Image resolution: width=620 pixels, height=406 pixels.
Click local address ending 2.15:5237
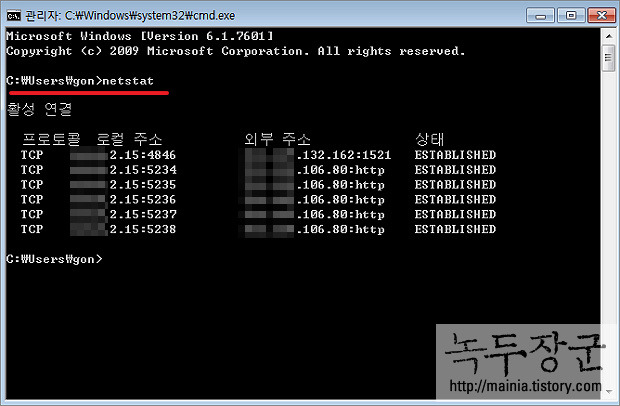pos(123,214)
